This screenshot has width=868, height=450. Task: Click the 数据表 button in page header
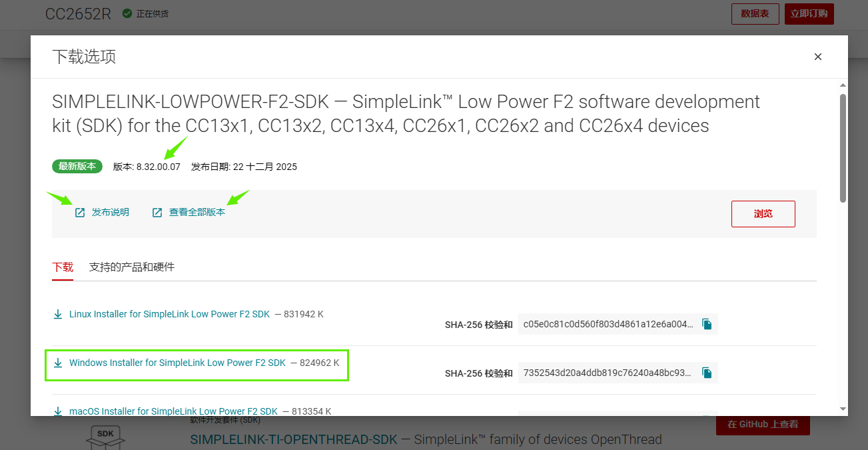click(x=755, y=13)
